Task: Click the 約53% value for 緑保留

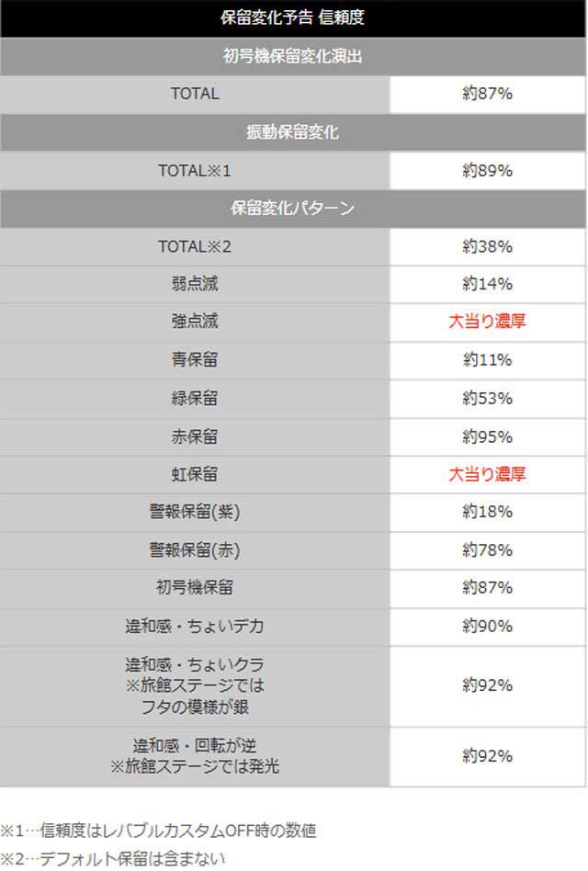Action: coord(487,398)
